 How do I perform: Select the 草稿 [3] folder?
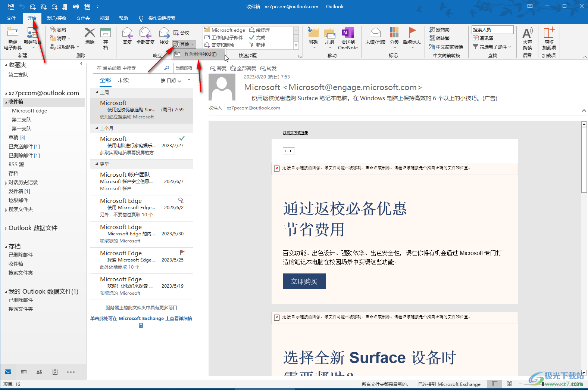click(x=17, y=137)
